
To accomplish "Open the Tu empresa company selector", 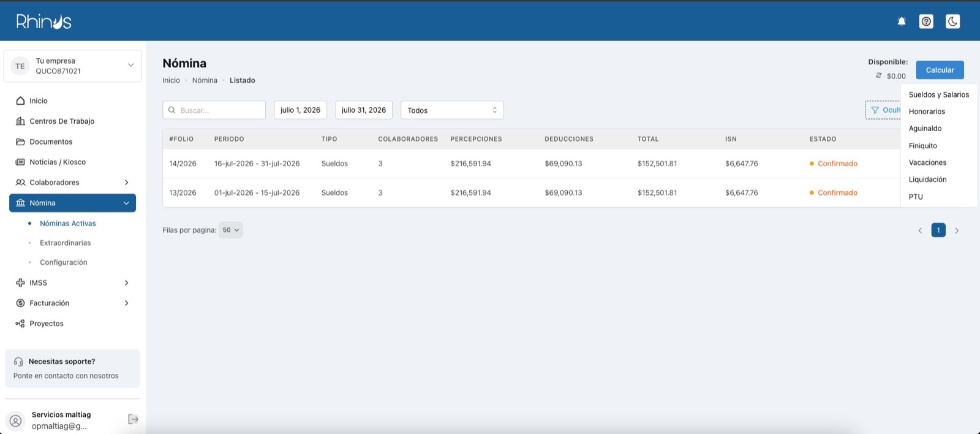I will 72,66.
